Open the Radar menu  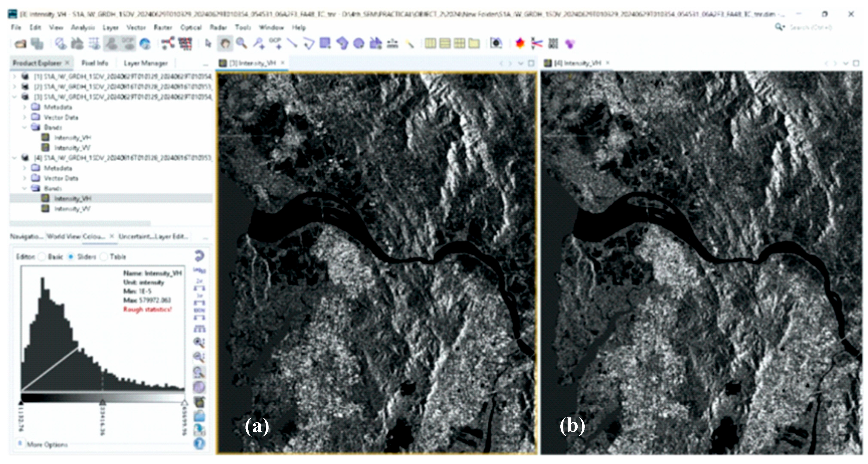(x=218, y=27)
